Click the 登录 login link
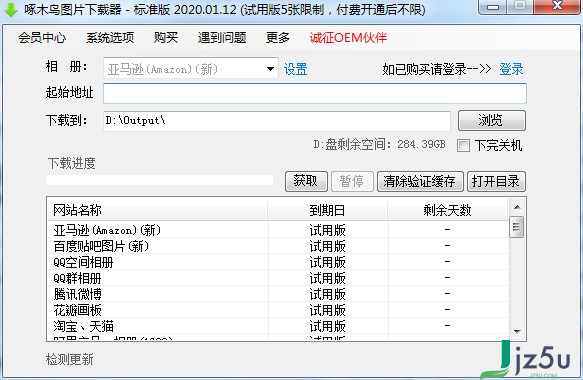 coord(511,69)
